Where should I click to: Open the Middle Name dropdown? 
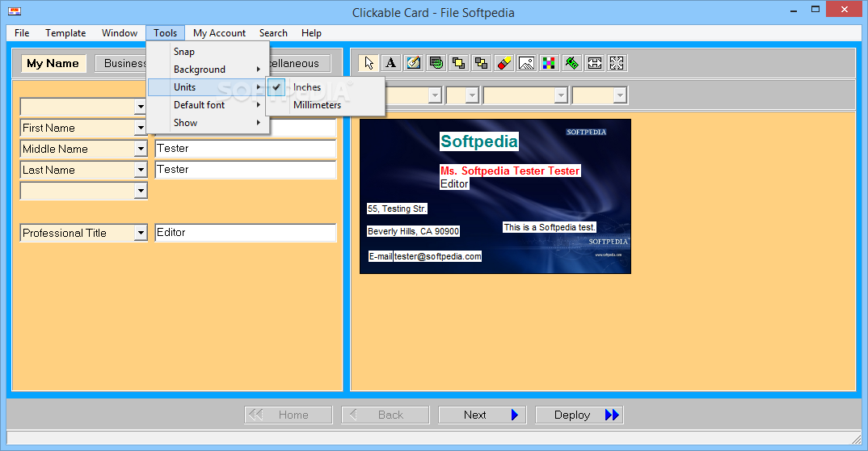[141, 149]
